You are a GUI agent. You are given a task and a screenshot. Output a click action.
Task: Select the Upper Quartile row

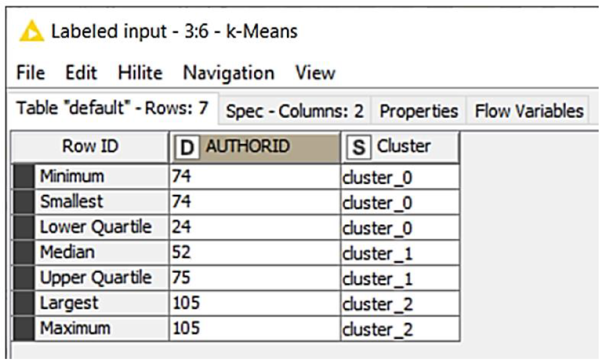96,278
